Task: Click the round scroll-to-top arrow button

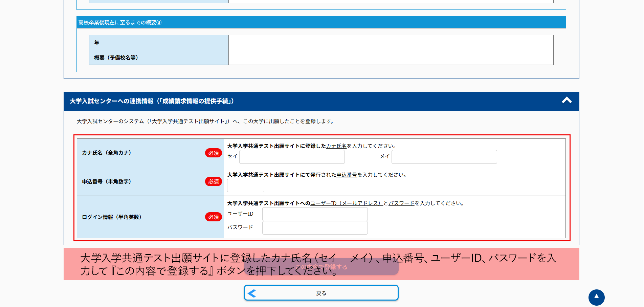Action: pyautogui.click(x=596, y=297)
